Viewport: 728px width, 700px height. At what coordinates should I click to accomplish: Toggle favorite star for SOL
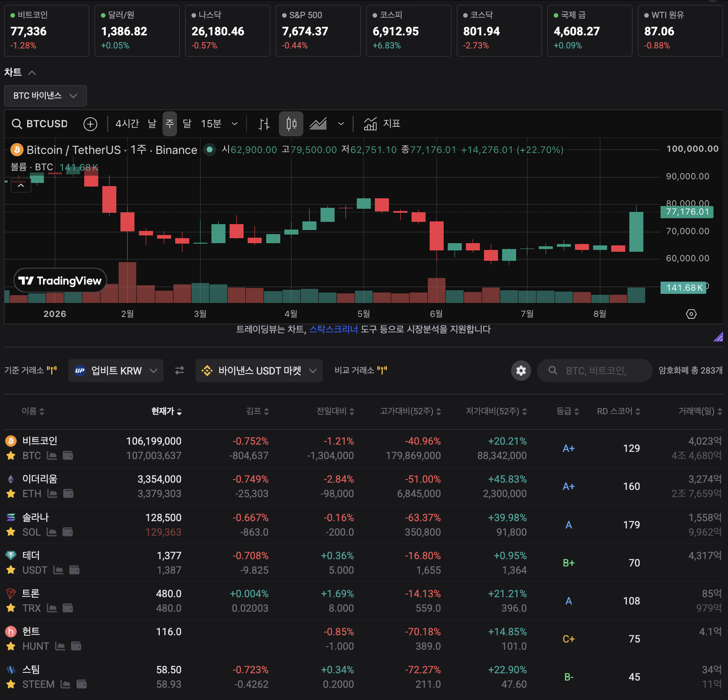point(11,532)
